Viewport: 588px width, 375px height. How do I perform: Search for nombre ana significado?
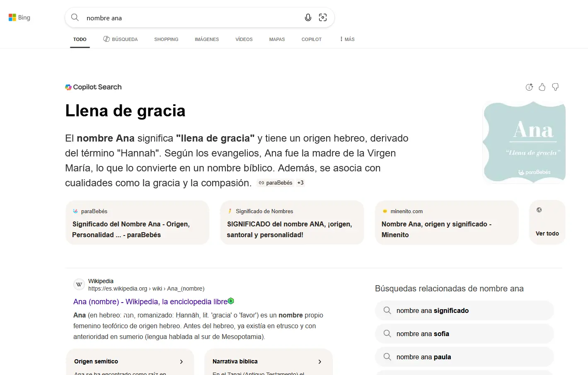click(x=464, y=310)
